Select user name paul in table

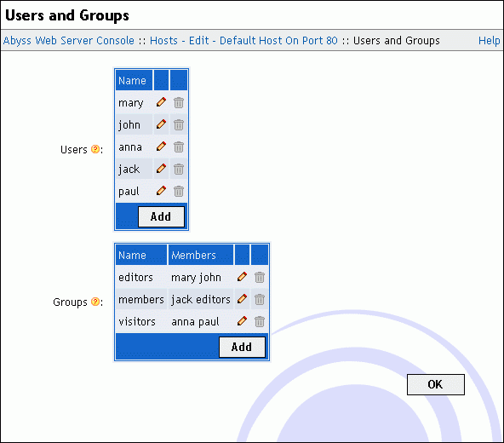tap(129, 192)
